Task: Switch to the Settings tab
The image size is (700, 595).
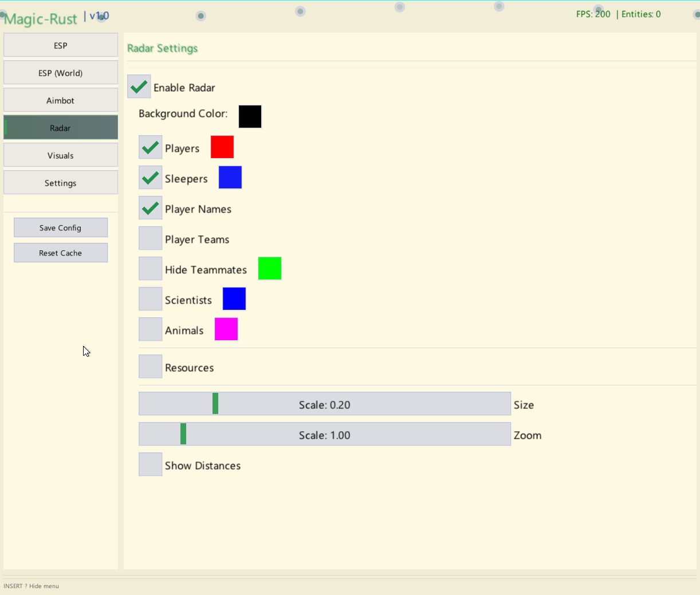Action: coord(60,183)
